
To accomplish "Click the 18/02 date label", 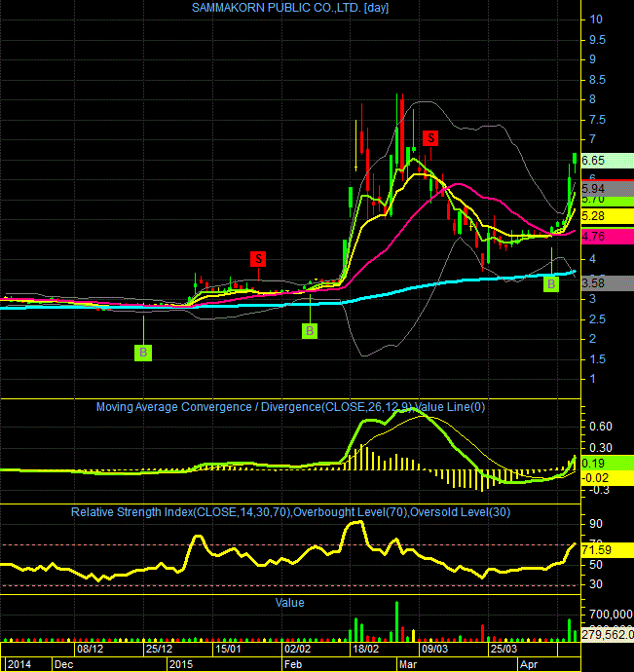I will point(365,649).
